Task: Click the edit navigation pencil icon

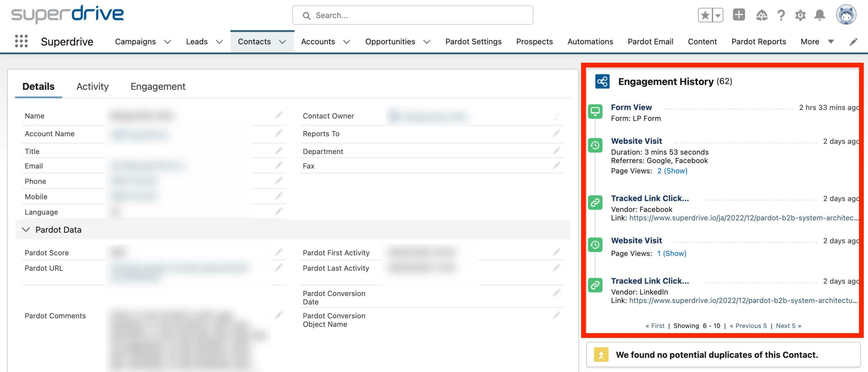Action: [x=853, y=42]
